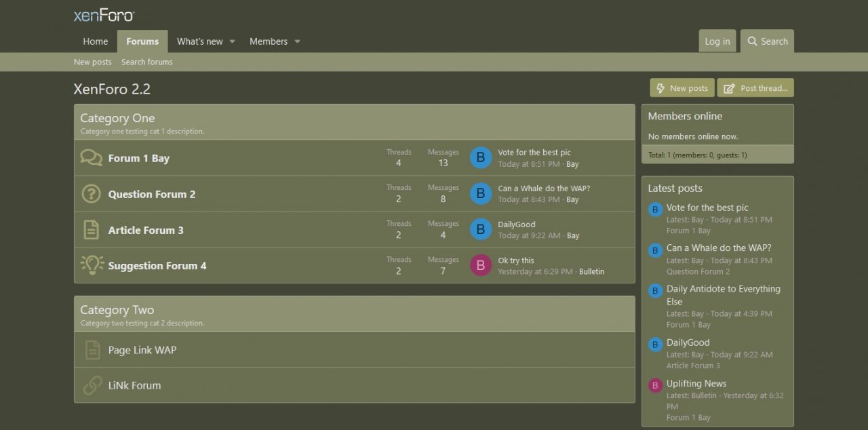
Task: Select the Forums tab
Action: click(x=142, y=41)
